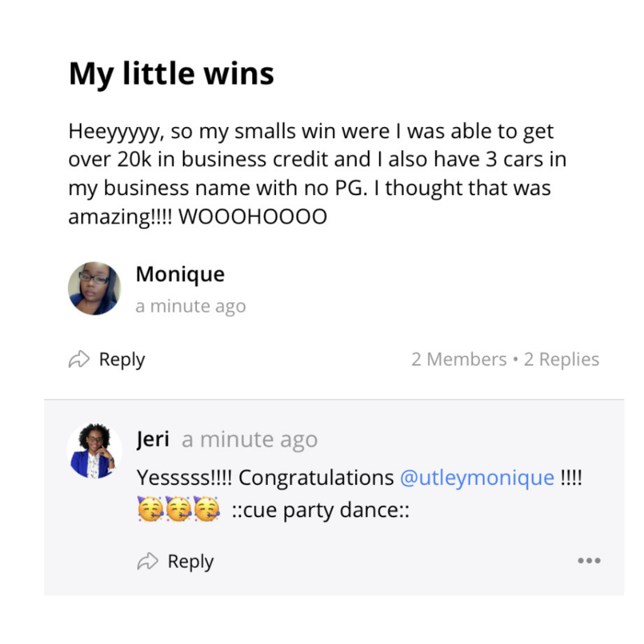Open Monique's profile picture
644x644 pixels.
[x=94, y=289]
